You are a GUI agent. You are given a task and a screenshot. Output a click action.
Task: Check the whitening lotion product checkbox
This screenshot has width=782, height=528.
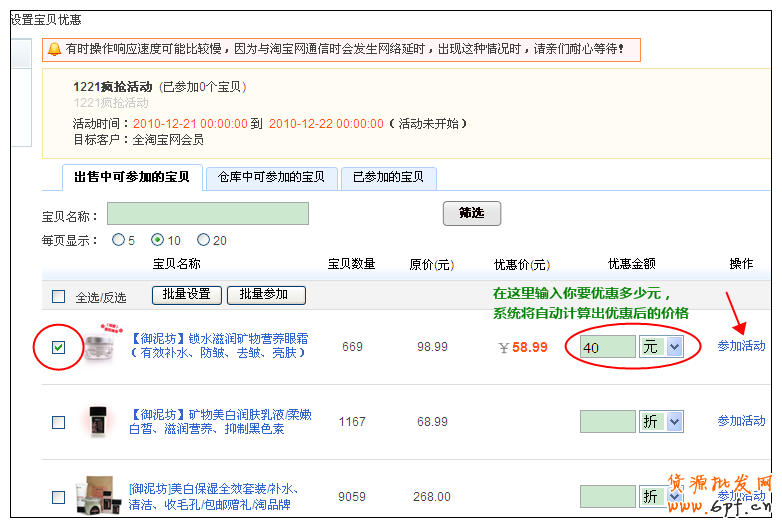(59, 422)
